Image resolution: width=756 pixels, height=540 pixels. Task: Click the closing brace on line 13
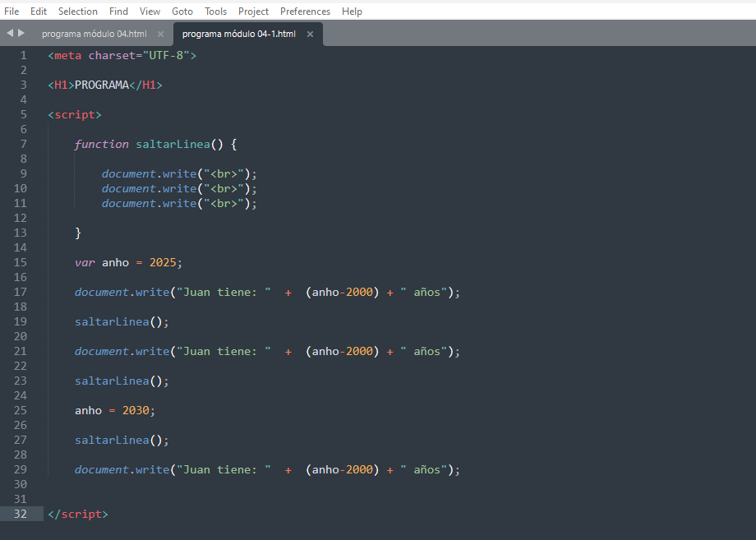pos(78,233)
